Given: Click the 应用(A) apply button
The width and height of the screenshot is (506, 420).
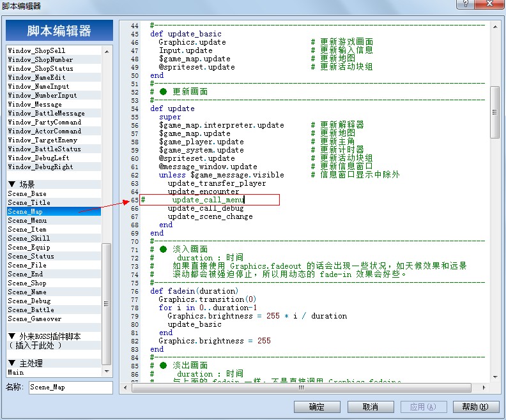Looking at the screenshot, I should pyautogui.click(x=423, y=407).
